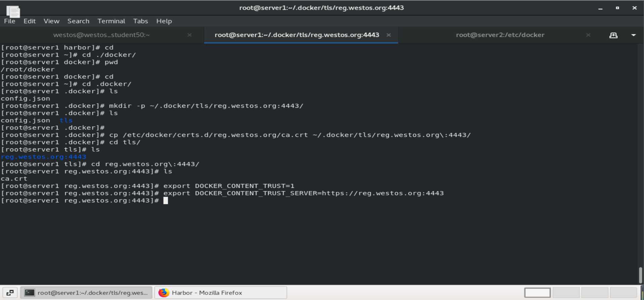Close the root@server2:/etc/docker tab
This screenshot has width=644, height=300.
588,35
